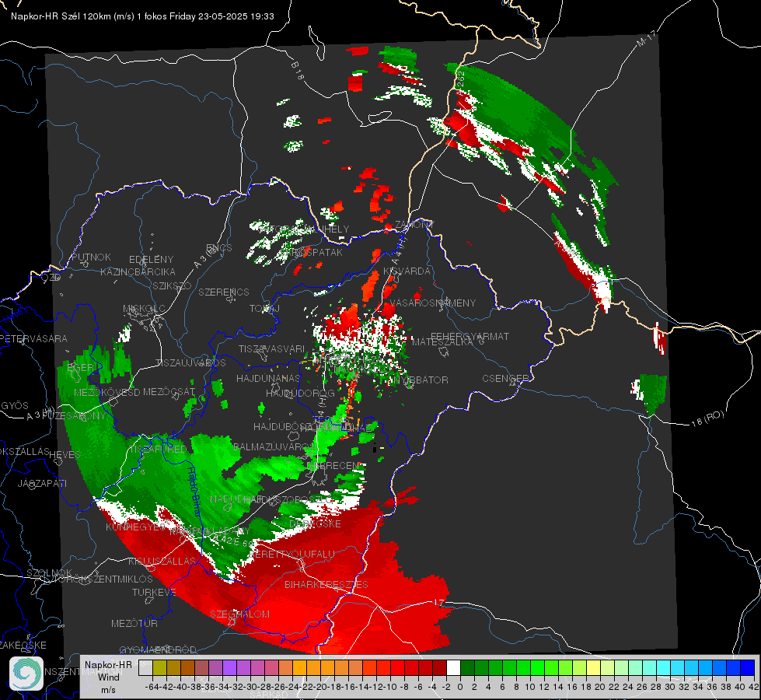Image resolution: width=761 pixels, height=700 pixels.
Task: Pick the bright orange swatch between -24 and -22
Action: pos(299,667)
